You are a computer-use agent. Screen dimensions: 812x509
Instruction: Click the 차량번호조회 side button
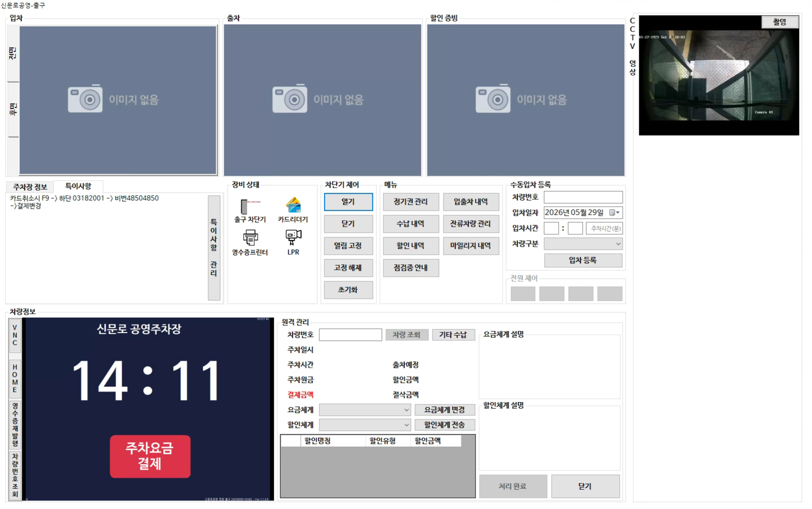click(15, 475)
